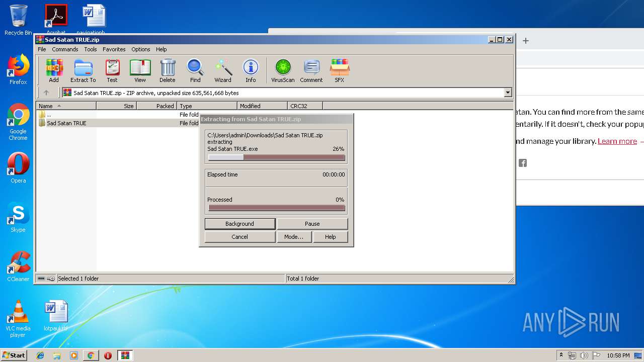Cancel the extraction
644x362 pixels.
(239, 237)
